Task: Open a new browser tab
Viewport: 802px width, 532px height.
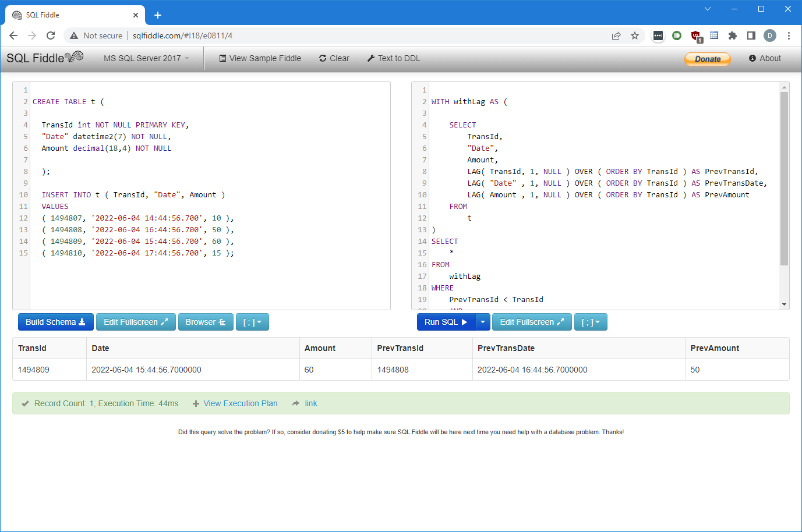Action: 158,15
